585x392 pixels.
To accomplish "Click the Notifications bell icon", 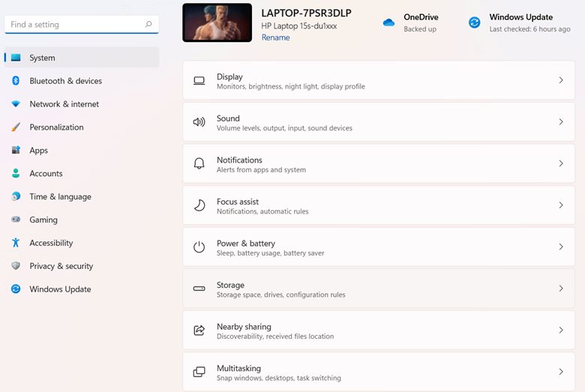I will click(x=199, y=163).
